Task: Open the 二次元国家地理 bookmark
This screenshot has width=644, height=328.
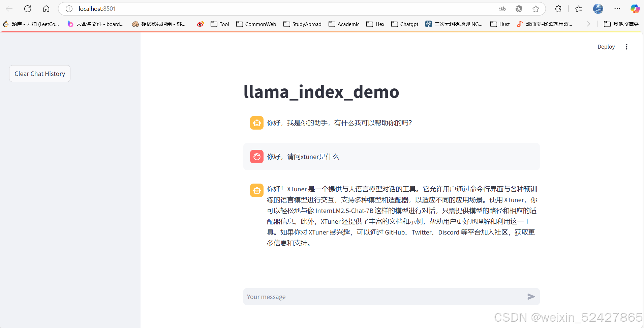Action: coord(454,24)
